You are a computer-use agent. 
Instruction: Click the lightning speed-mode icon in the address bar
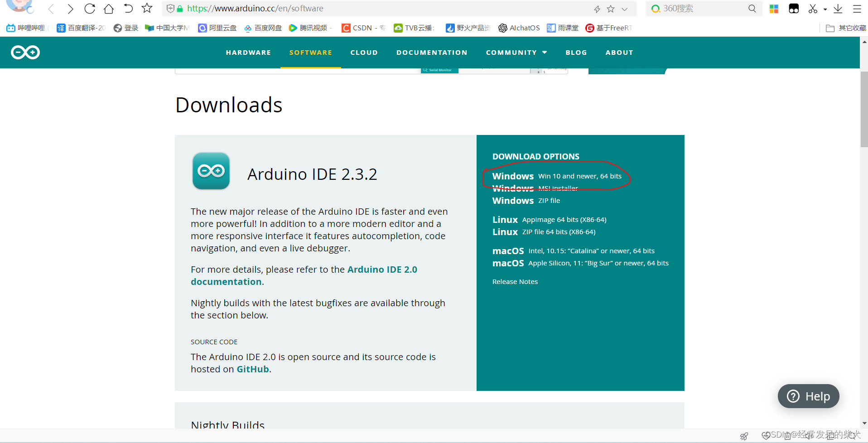click(597, 9)
